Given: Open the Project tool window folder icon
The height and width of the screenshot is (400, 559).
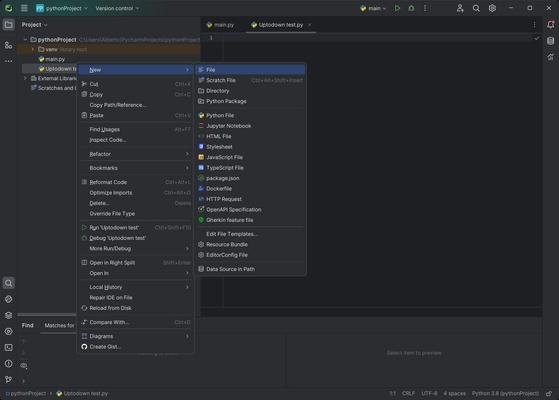Looking at the screenshot, I should tap(9, 25).
